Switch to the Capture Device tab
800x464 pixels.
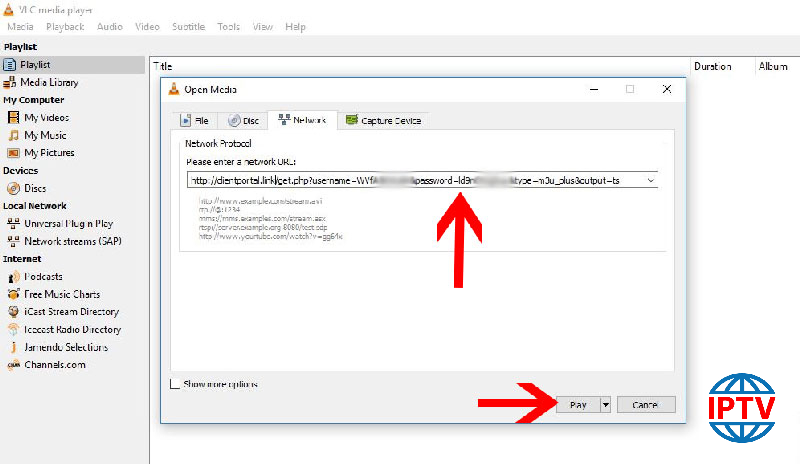coord(382,121)
